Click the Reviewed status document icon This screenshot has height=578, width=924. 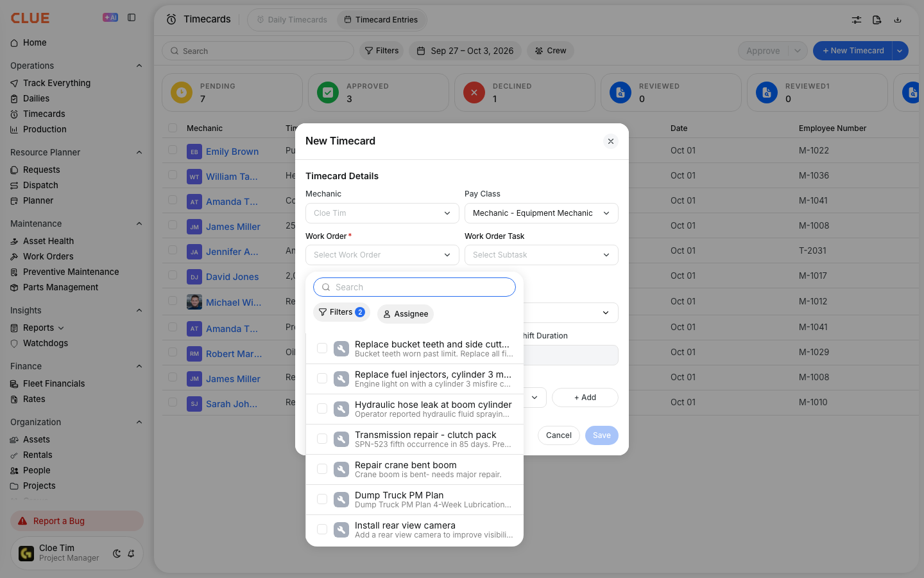(x=620, y=92)
